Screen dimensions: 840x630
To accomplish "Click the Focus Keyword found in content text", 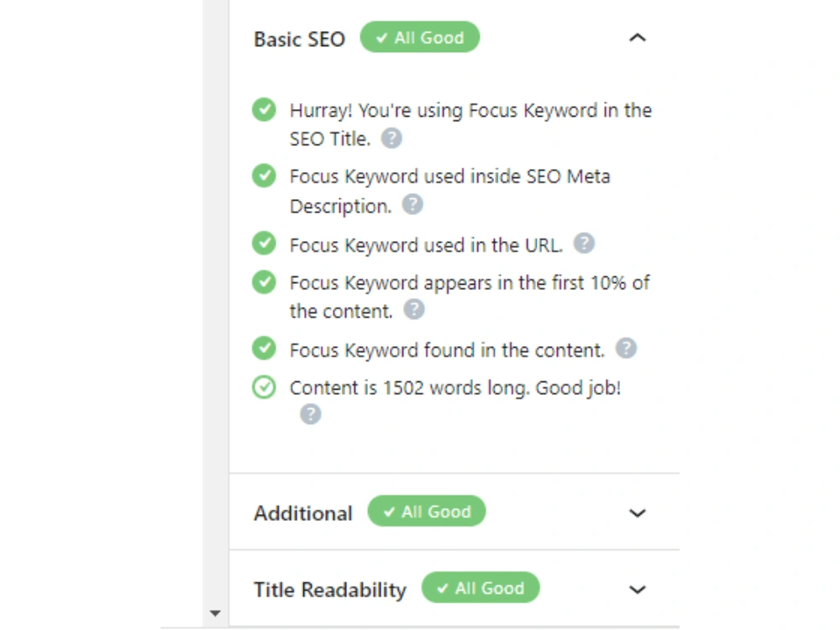I will point(447,349).
